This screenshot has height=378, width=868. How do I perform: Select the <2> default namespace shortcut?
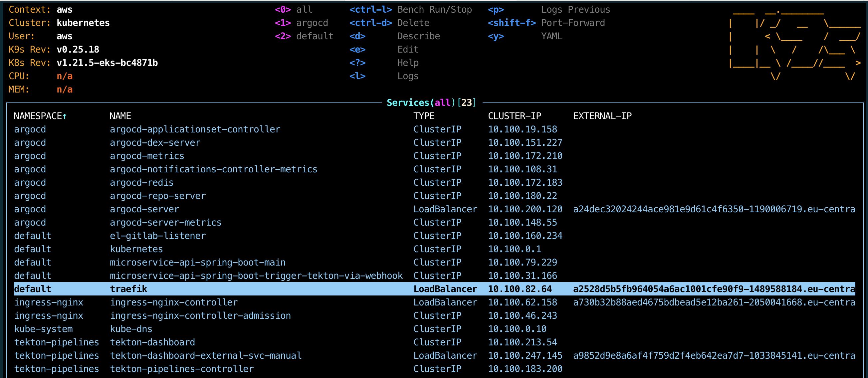(x=304, y=36)
